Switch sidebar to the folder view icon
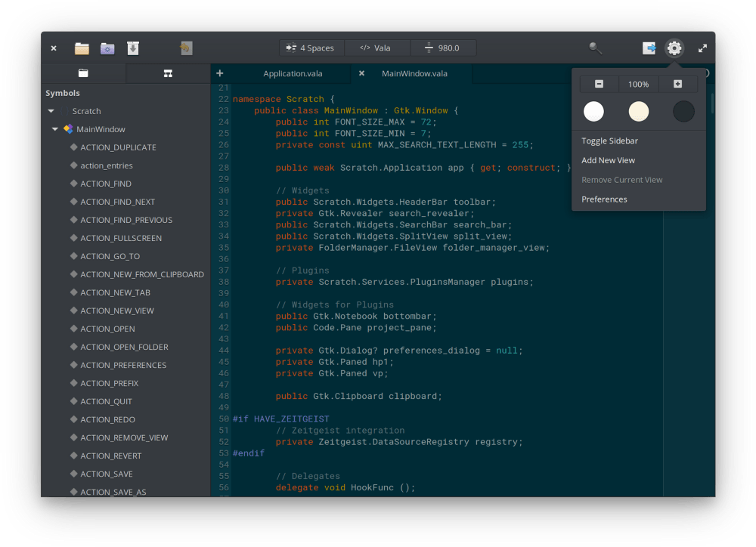Image resolution: width=756 pixels, height=547 pixels. (83, 73)
